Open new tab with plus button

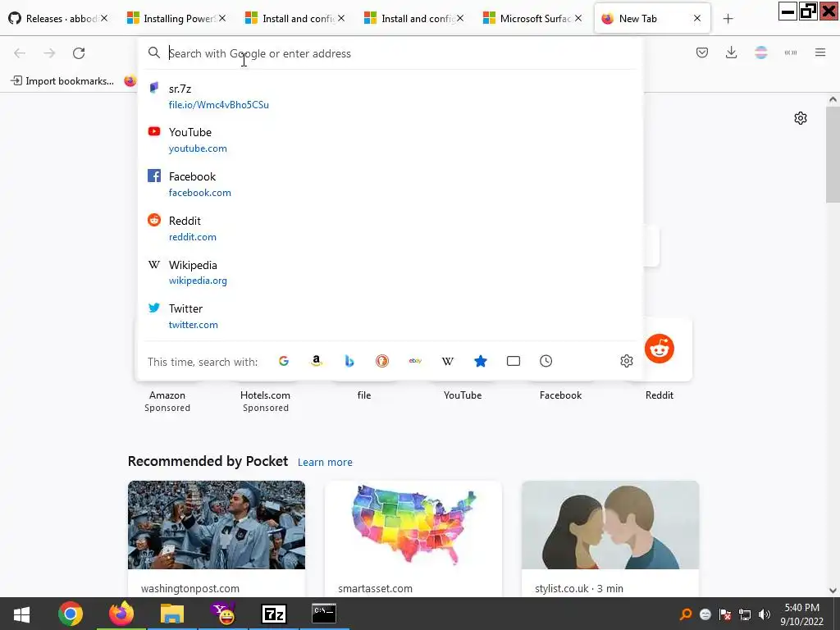[x=728, y=19]
